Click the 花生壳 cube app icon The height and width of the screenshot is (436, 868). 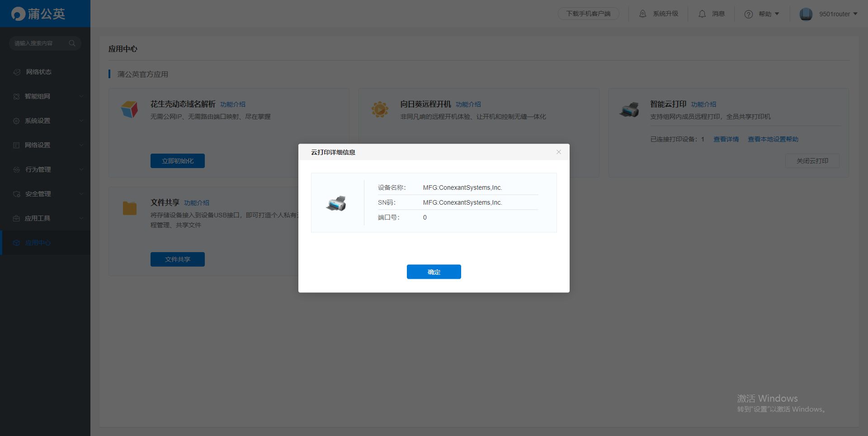(x=129, y=109)
